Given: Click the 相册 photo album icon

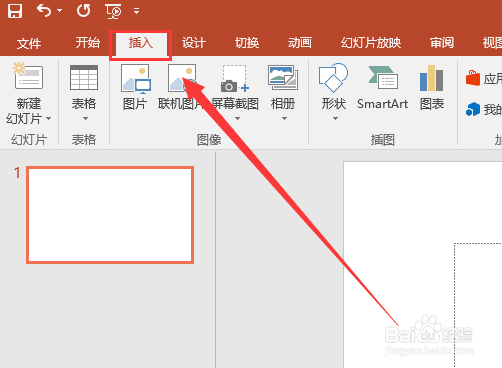Looking at the screenshot, I should [x=283, y=77].
